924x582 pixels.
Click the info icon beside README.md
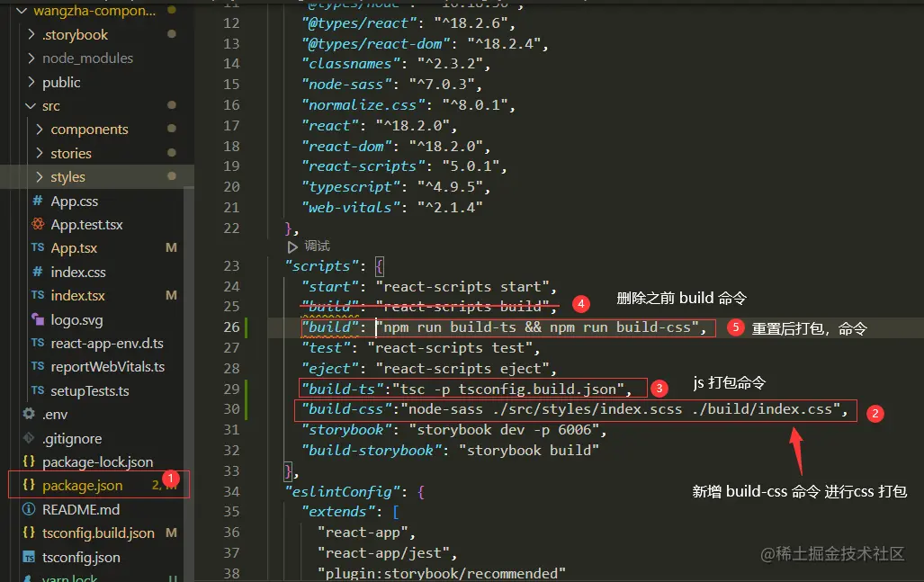28,509
